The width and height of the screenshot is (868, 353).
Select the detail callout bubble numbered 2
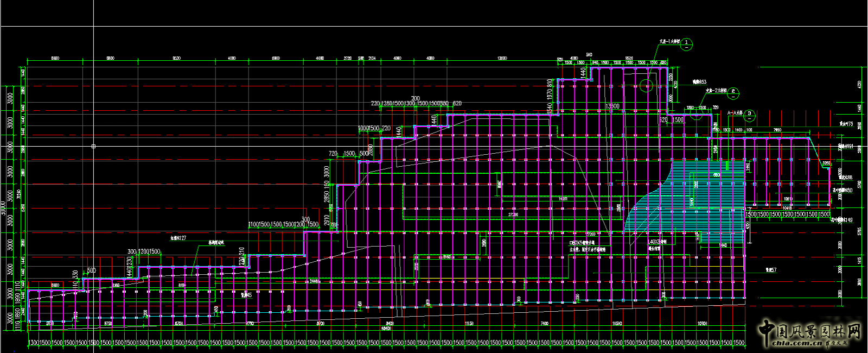pyautogui.click(x=733, y=92)
